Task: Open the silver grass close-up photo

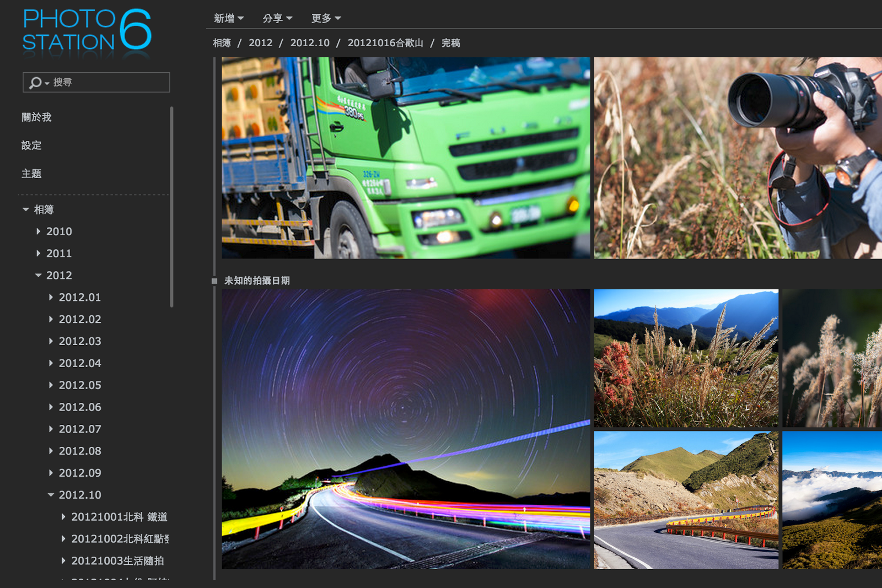Action: (832, 358)
